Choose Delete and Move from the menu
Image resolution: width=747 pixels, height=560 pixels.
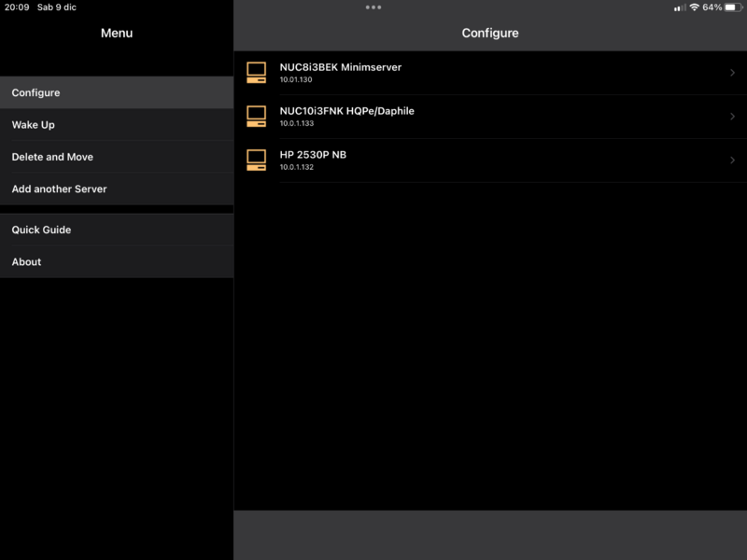coord(52,157)
